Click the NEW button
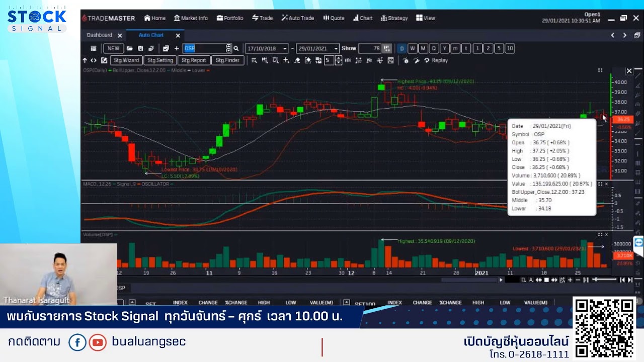This screenshot has height=362, width=644. point(114,48)
